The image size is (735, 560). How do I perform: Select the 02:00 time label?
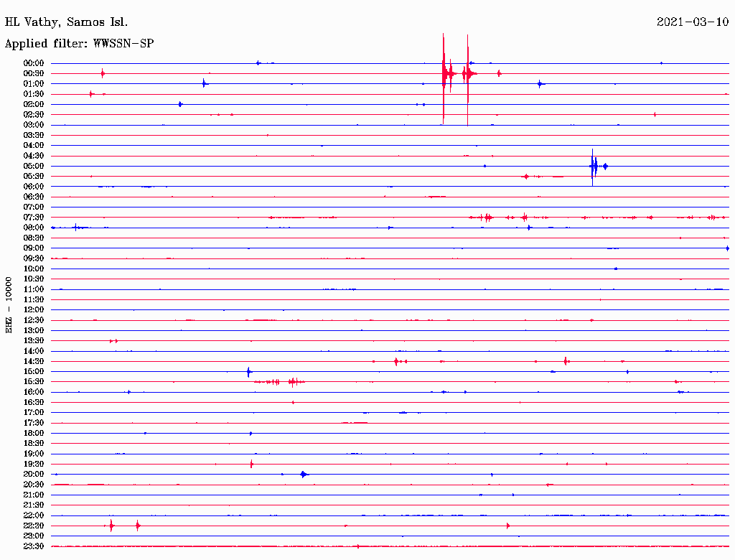[x=34, y=105]
